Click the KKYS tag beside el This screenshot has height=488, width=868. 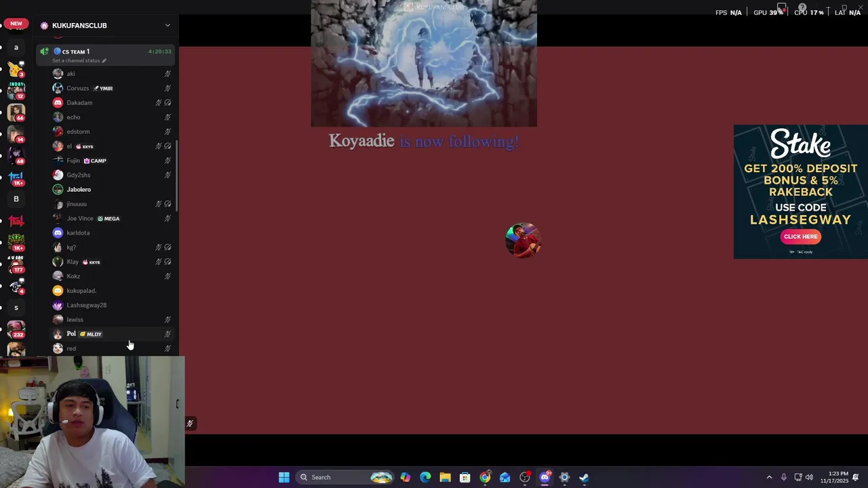[x=84, y=146]
